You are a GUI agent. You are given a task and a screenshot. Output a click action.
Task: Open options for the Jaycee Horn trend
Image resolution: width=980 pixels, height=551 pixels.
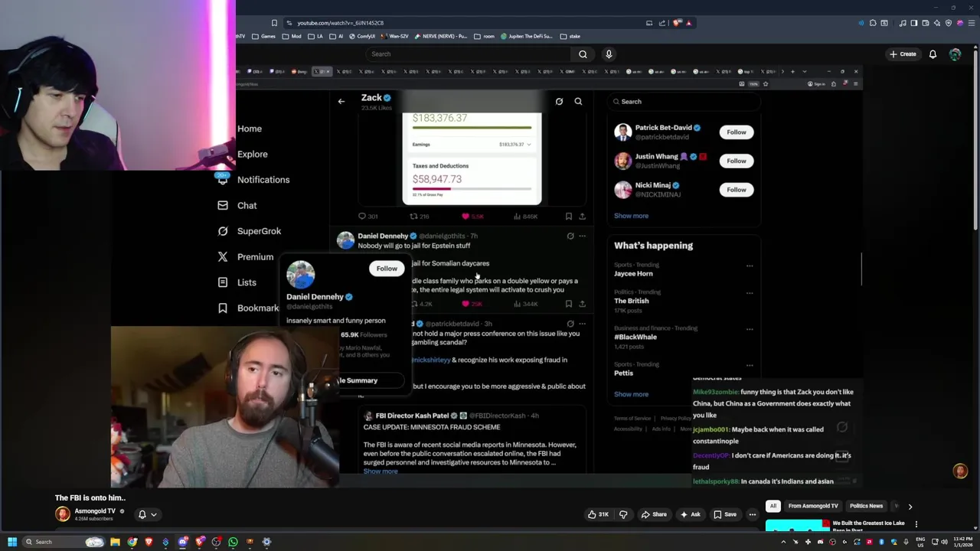point(750,266)
